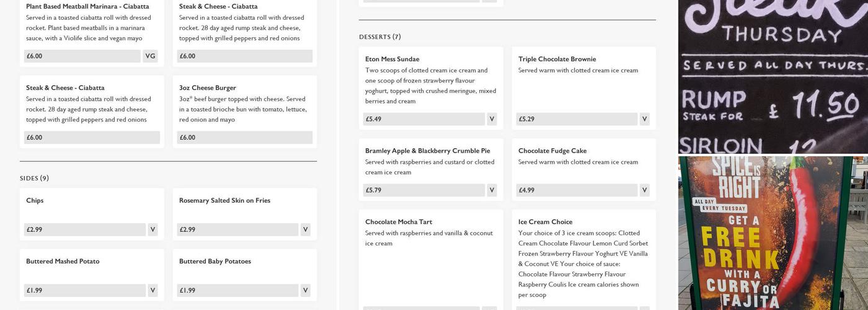Click the V badge on Triple Chocolate Brownie
This screenshot has height=310, width=868.
point(644,120)
